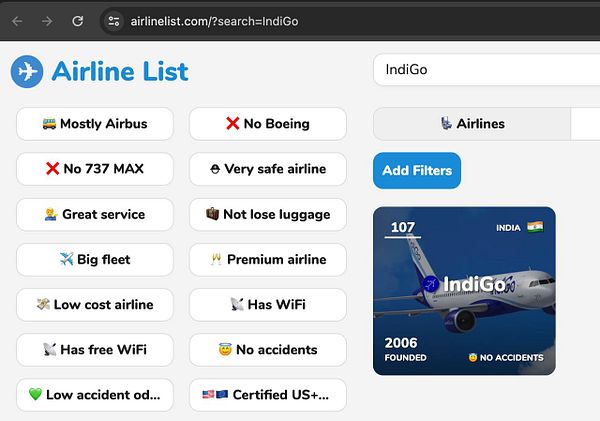
Task: Click the bus icon on Mostly Airbus
Action: pyautogui.click(x=49, y=123)
